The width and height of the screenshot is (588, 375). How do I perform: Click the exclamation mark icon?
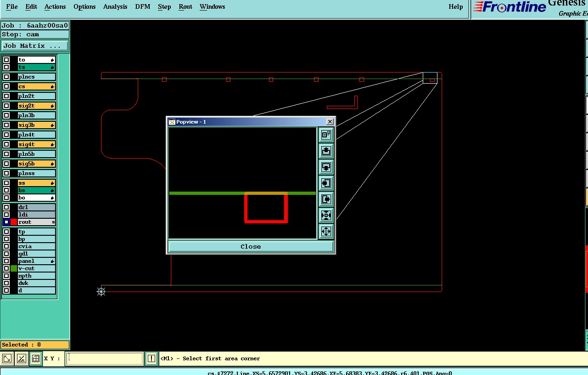[151, 358]
